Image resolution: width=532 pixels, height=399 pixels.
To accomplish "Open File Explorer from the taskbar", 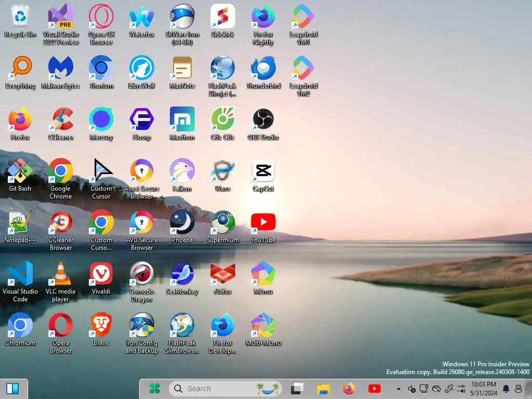I will [323, 389].
